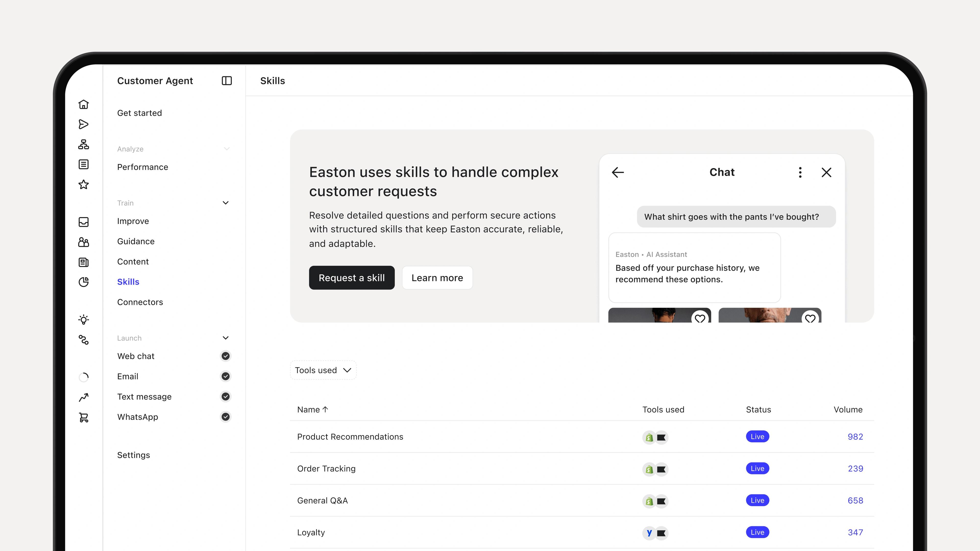
Task: Toggle the Web chat enabled checkmark
Action: [226, 356]
